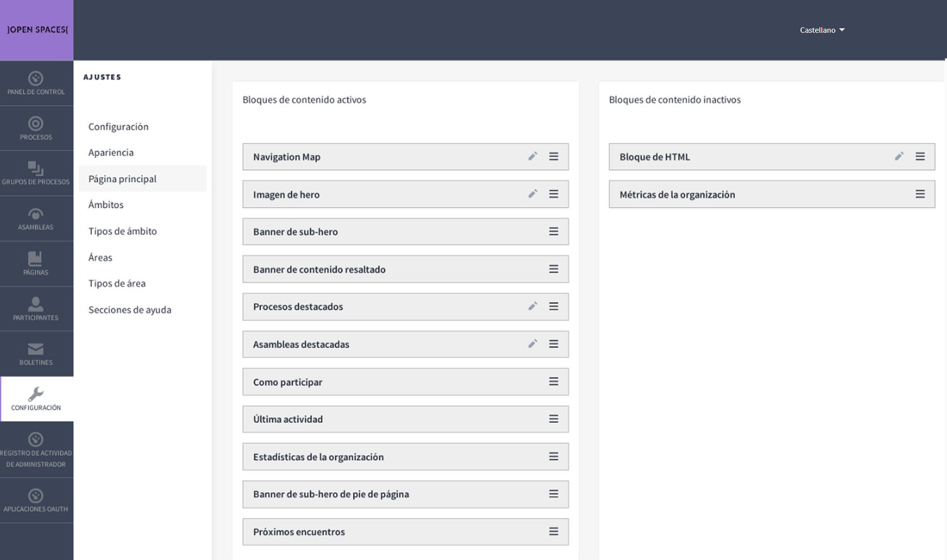Go to Ámbitos settings page

(106, 204)
